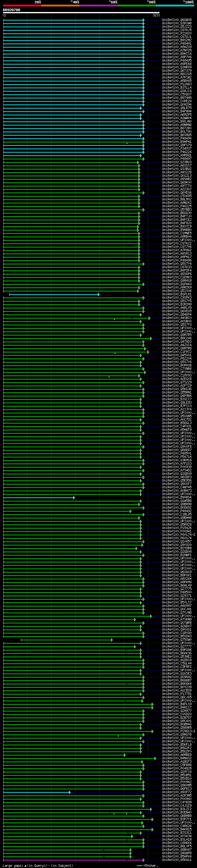
Task: Select label UniRef100_A4SBC0
Action: pos(177,318)
